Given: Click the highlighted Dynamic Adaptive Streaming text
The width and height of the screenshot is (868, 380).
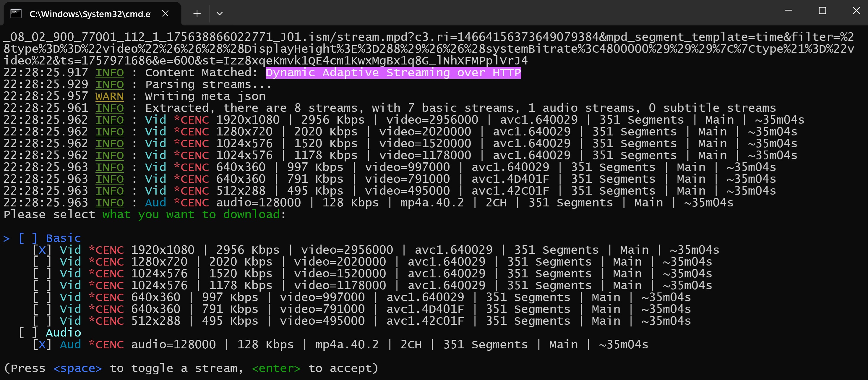Looking at the screenshot, I should (393, 72).
